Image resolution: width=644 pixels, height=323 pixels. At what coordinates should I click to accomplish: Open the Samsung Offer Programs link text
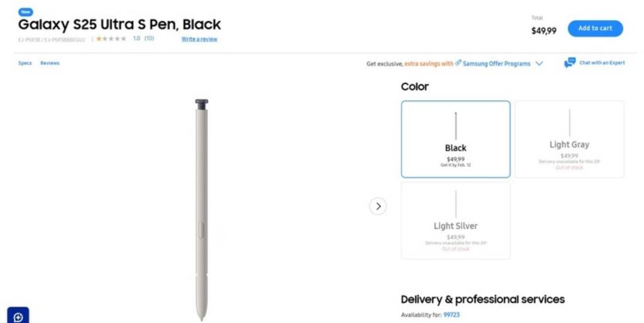[x=496, y=63]
